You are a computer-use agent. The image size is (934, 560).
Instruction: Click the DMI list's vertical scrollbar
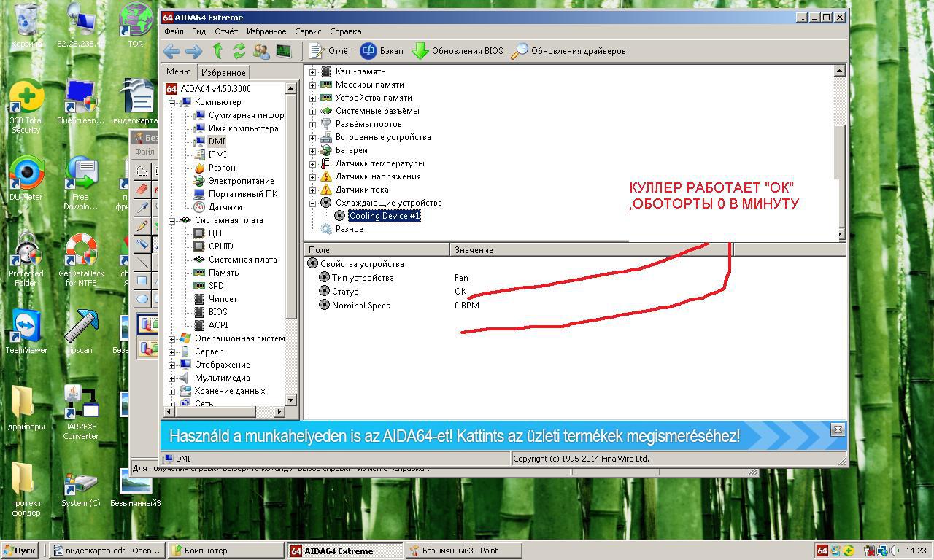(839, 152)
